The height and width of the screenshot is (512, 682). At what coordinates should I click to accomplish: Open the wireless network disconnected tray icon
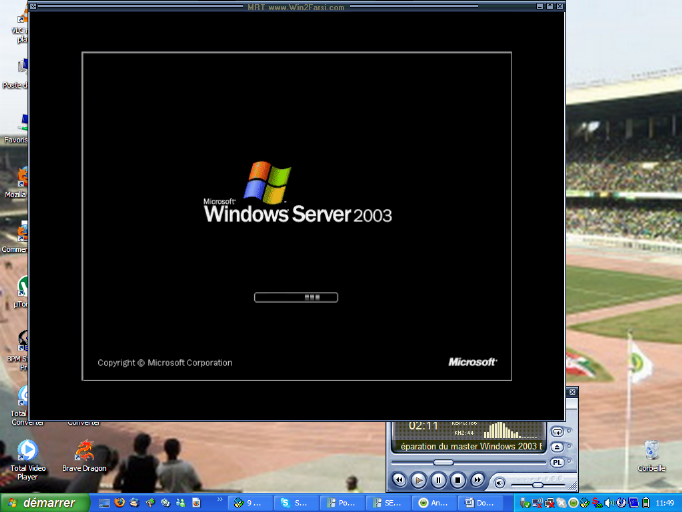[x=538, y=503]
